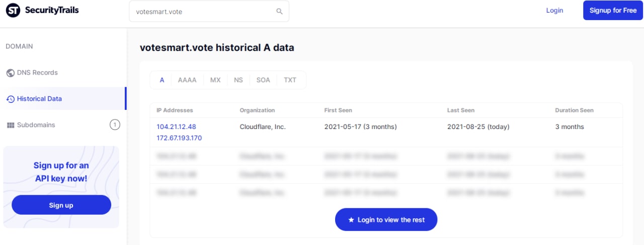Switch to the A record tab
This screenshot has width=644, height=245.
pyautogui.click(x=162, y=80)
